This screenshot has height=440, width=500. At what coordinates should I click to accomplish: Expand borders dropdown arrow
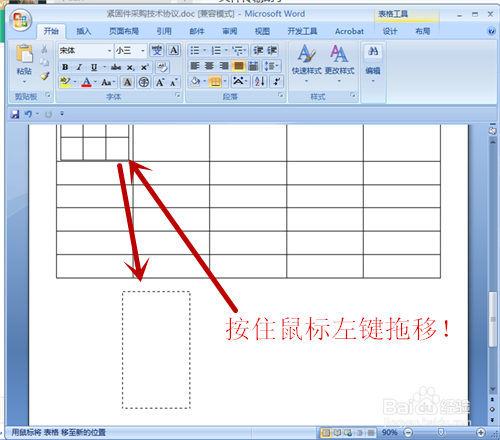(225, 81)
